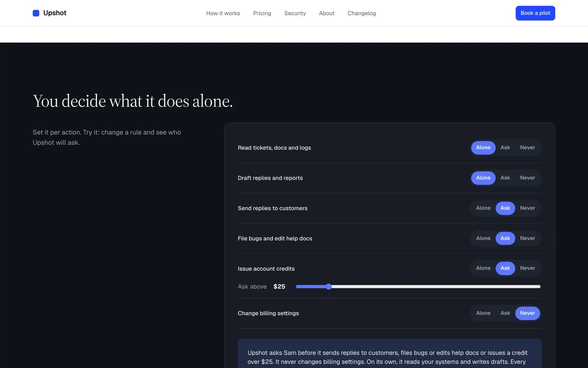Viewport: 588px width, 368px height.
Task: Click the 'Ask above' label
Action: click(252, 287)
